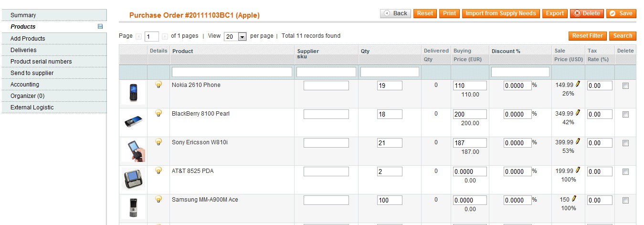Viewport: 644px width, 225px height.
Task: Click AT&T 8525 PDA thumbnail image
Action: (133, 179)
